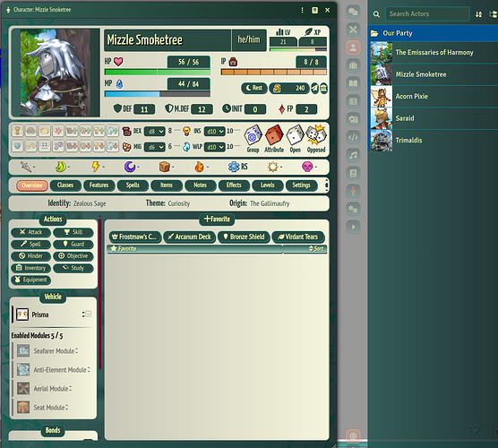Open the chat bubbles sidebar icon
This screenshot has width=498, height=448.
point(353,12)
